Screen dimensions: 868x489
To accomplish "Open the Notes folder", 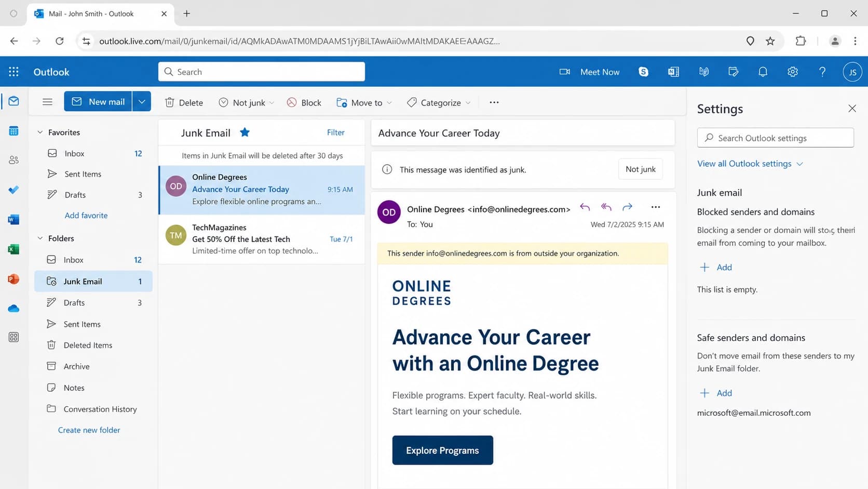I will coord(93,388).
